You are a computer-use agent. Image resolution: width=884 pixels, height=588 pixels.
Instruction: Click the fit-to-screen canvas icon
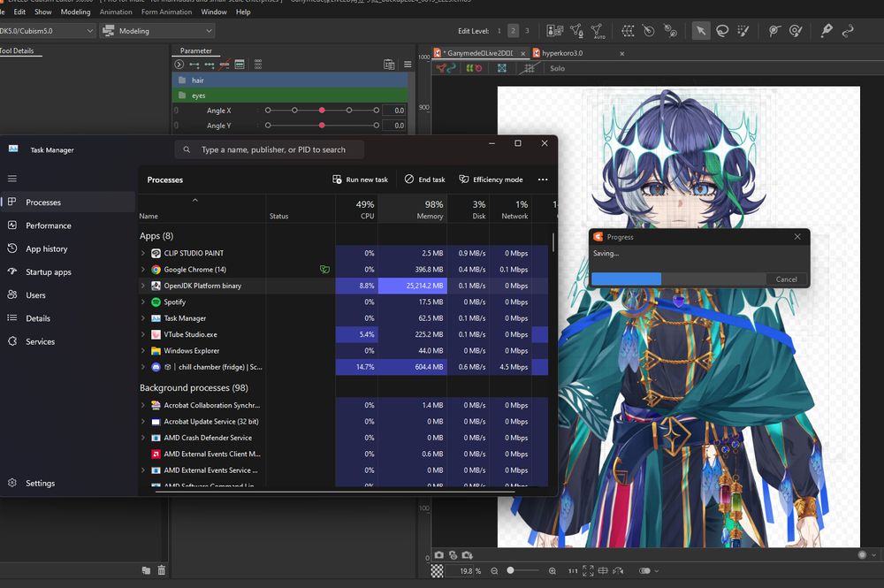[588, 571]
